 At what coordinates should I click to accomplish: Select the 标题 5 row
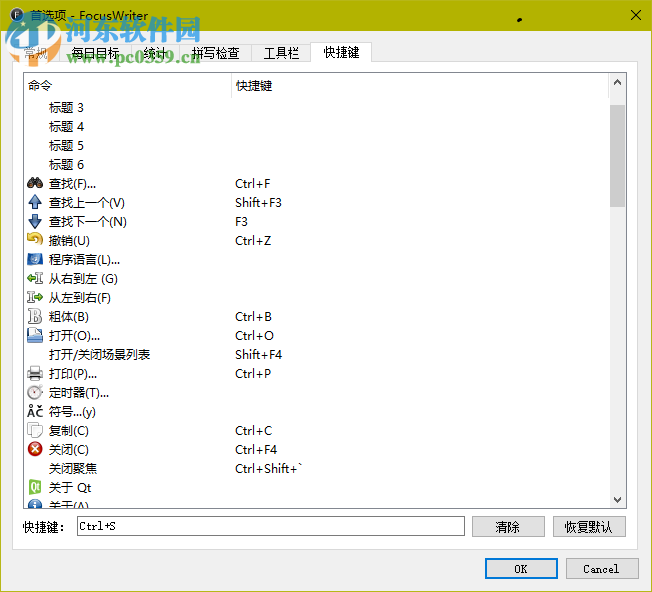[x=316, y=146]
